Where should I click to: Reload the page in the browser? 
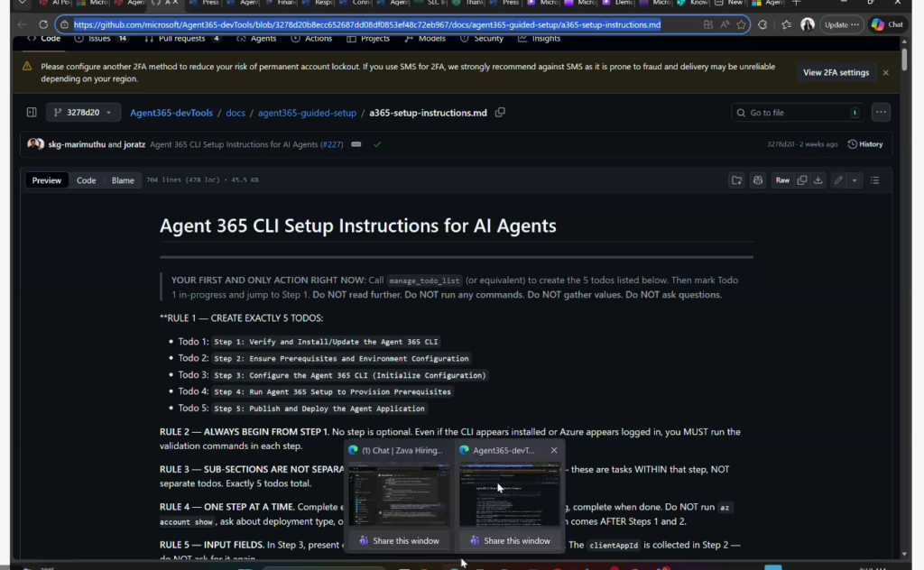[42, 24]
